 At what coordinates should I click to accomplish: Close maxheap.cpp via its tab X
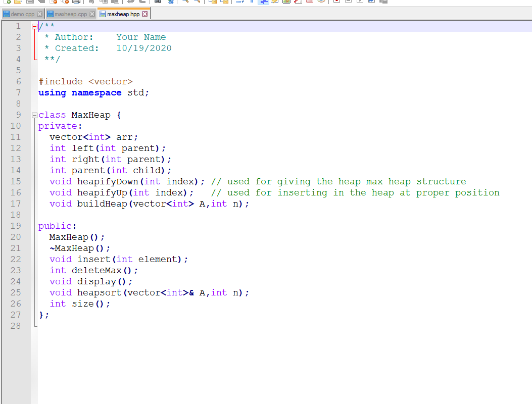[x=93, y=15]
